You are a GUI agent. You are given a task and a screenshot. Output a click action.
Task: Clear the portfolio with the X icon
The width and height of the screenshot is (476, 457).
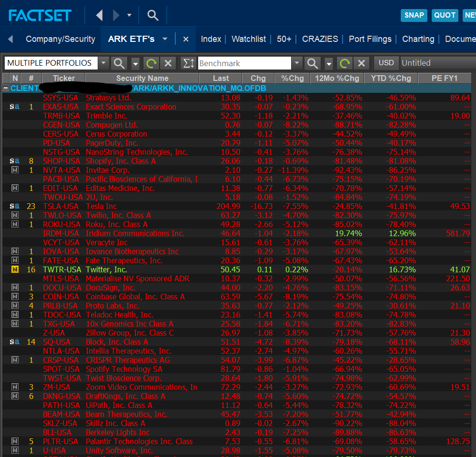coord(168,63)
